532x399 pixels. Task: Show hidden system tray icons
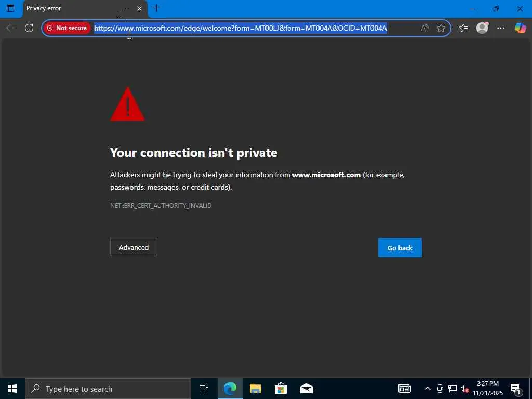click(428, 389)
